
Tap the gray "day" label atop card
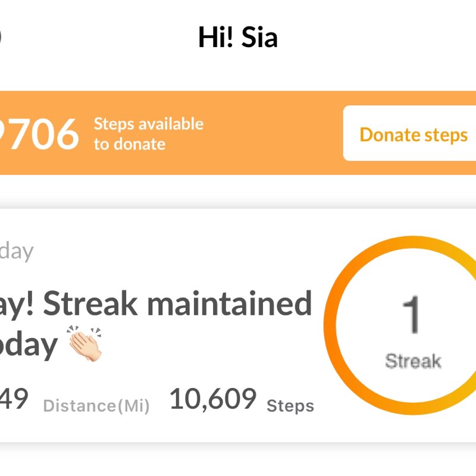click(x=16, y=251)
